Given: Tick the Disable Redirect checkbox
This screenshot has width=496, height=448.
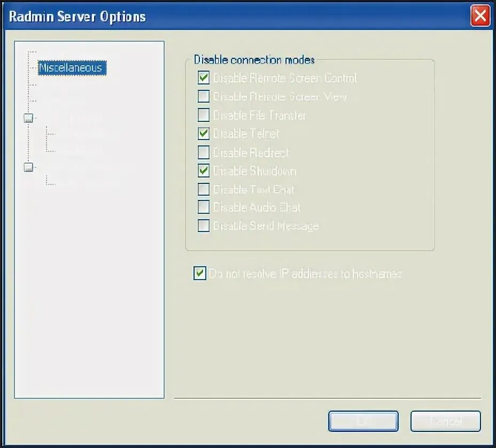Looking at the screenshot, I should click(204, 152).
